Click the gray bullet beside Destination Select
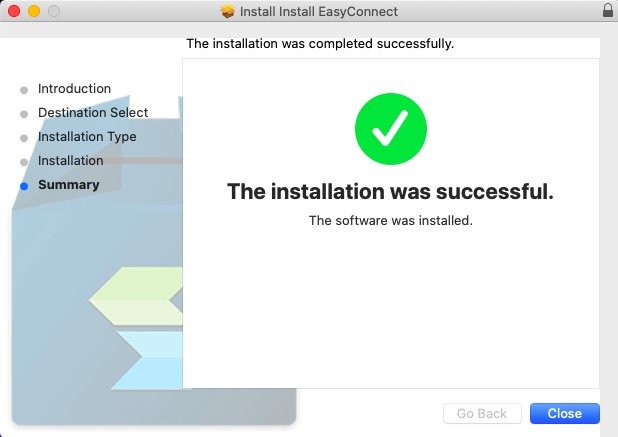Screen dimensions: 618x437 (x=24, y=114)
